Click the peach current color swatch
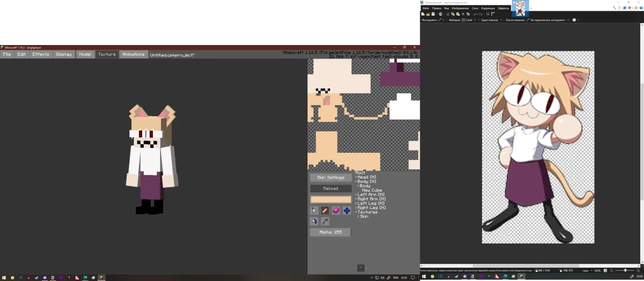 click(331, 199)
